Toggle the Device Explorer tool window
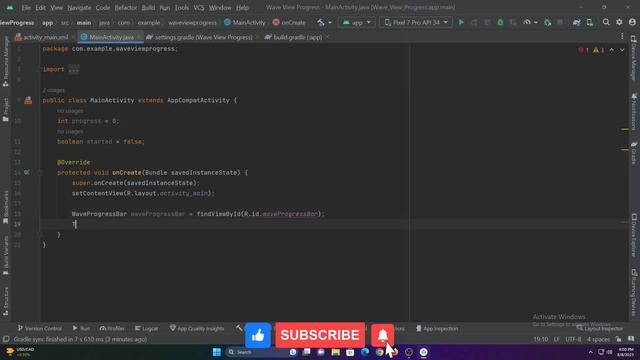 (x=634, y=235)
